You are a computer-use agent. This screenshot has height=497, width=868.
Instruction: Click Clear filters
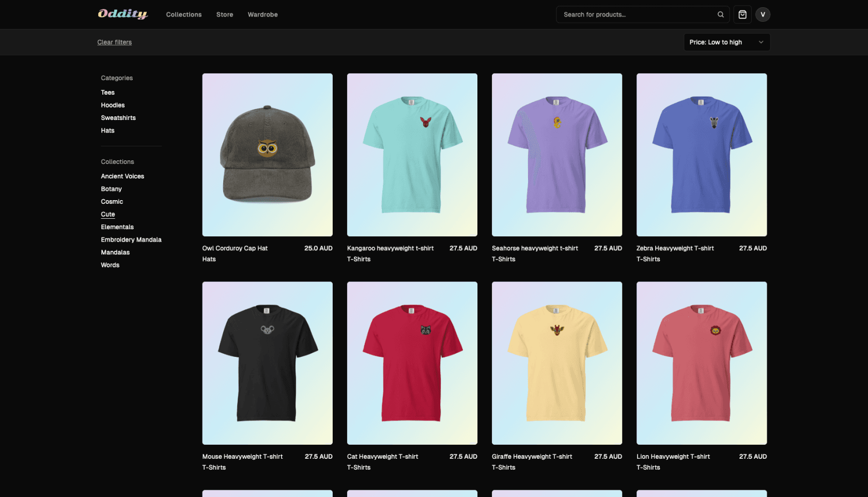tap(114, 42)
